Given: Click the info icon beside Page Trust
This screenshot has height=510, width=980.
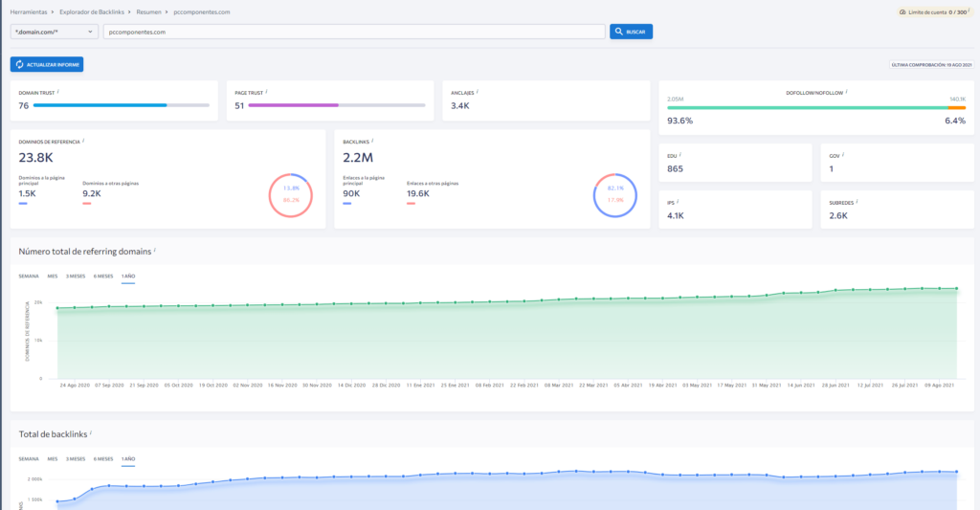Looking at the screenshot, I should pos(267,91).
